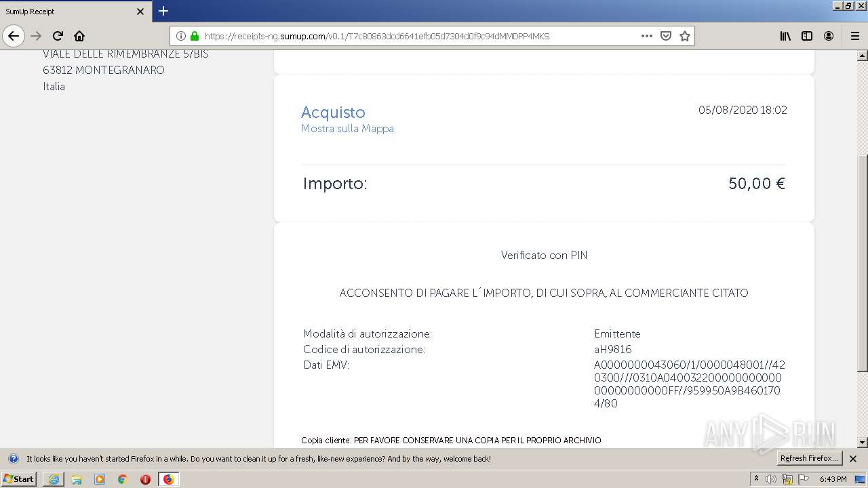This screenshot has height=488, width=868.
Task: Click the authorization code aH9816
Action: click(612, 350)
